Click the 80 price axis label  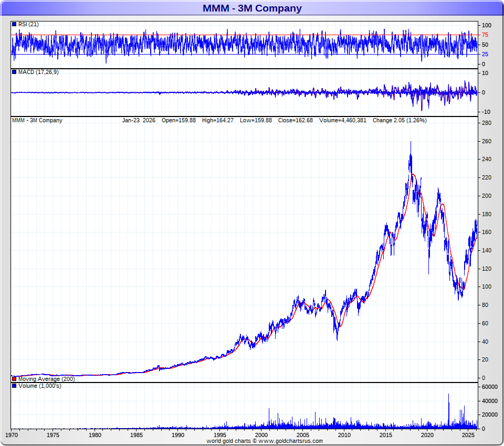(485, 305)
